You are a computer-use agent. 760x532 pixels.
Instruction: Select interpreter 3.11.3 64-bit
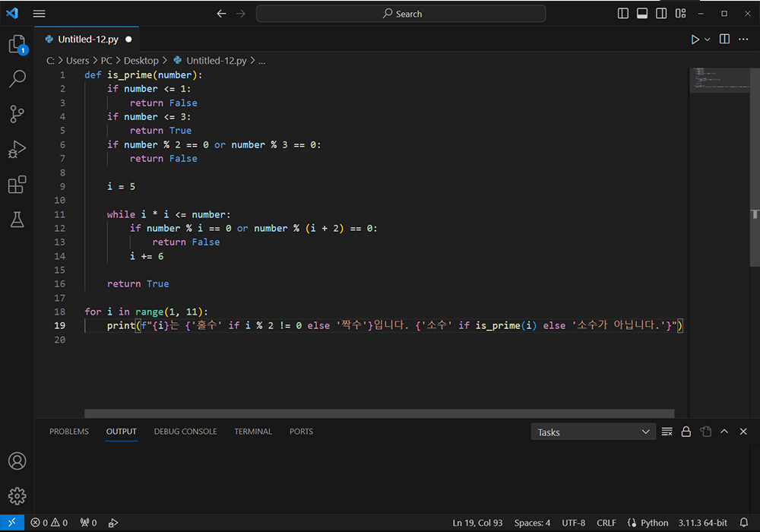(x=702, y=523)
